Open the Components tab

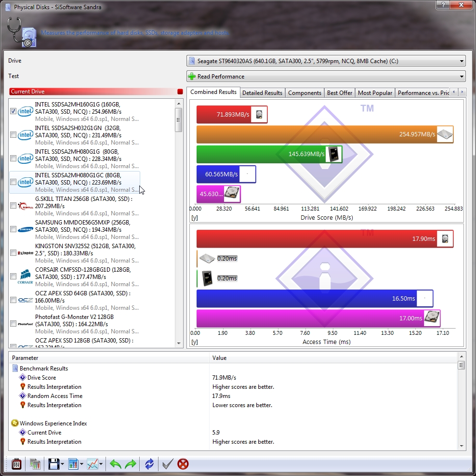[x=304, y=93]
